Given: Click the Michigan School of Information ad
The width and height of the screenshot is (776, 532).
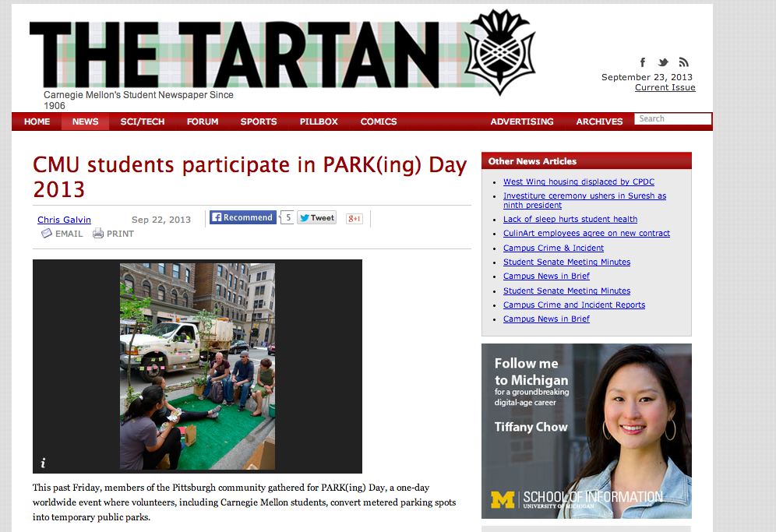Looking at the screenshot, I should tap(587, 431).
